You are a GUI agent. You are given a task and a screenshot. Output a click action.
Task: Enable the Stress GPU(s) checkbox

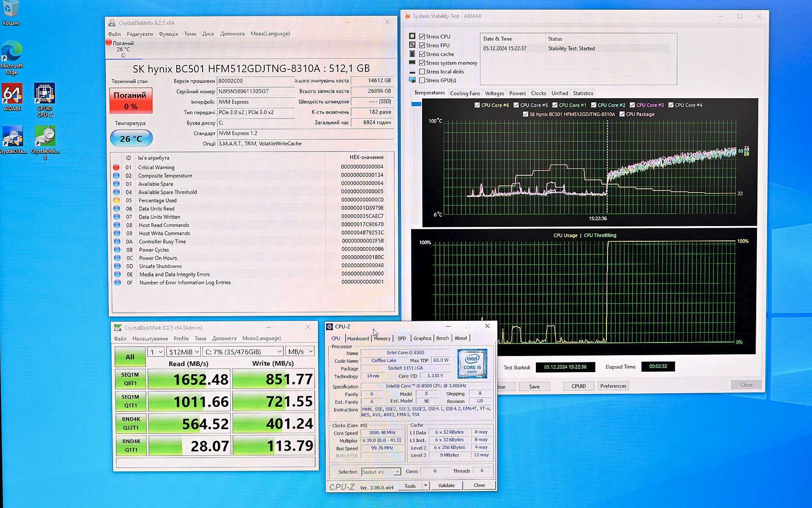coord(422,80)
